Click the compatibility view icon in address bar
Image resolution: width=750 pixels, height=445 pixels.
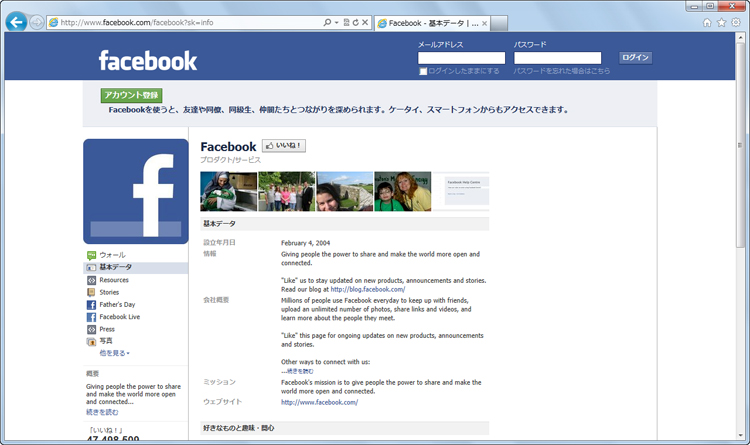[346, 22]
